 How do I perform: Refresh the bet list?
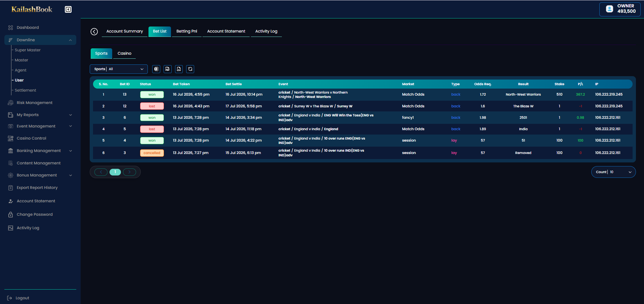pyautogui.click(x=190, y=69)
